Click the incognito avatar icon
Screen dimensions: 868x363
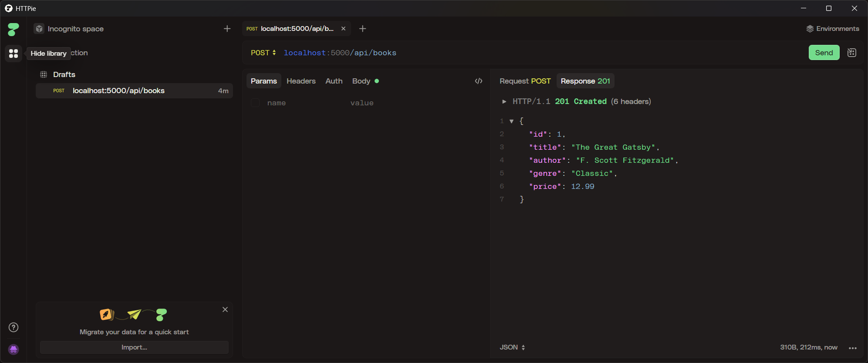point(14,350)
